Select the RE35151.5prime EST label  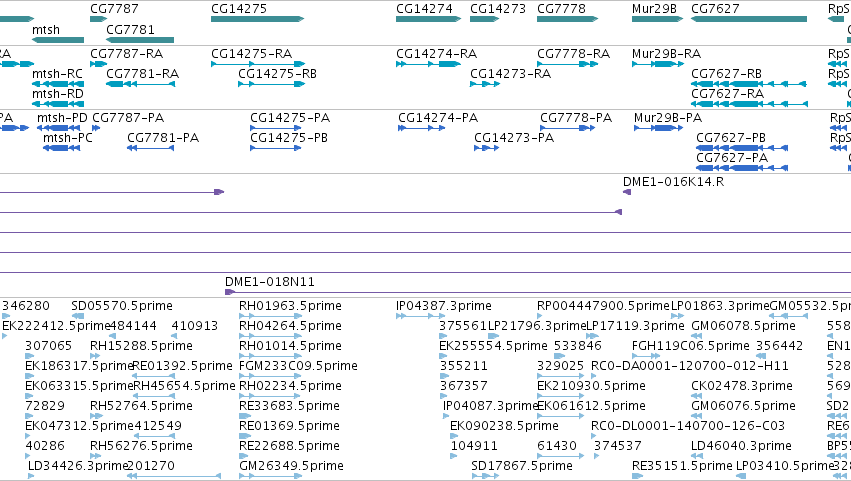pos(682,466)
